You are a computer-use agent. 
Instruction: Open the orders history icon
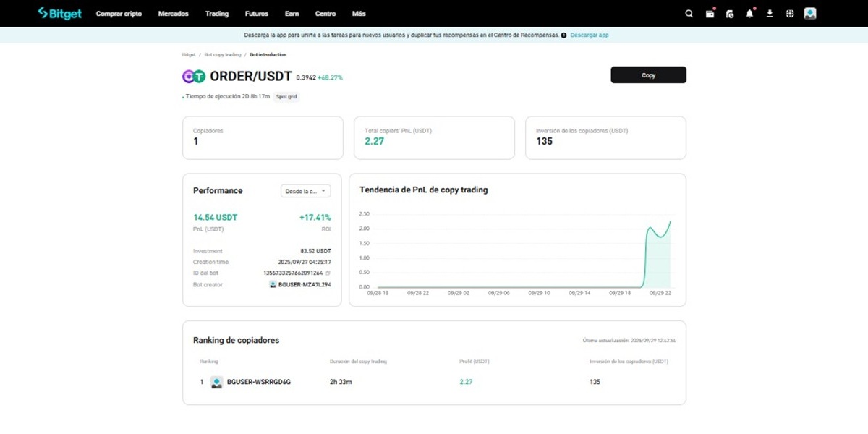click(x=729, y=14)
